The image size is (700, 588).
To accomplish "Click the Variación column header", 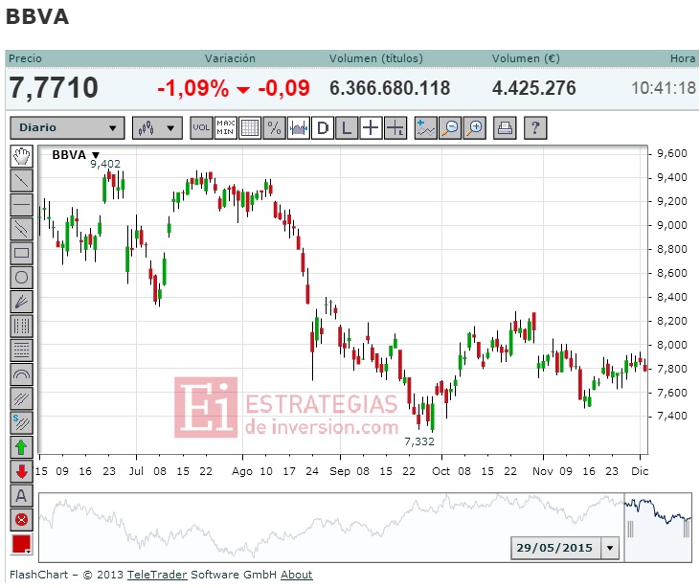I will pos(230,58).
